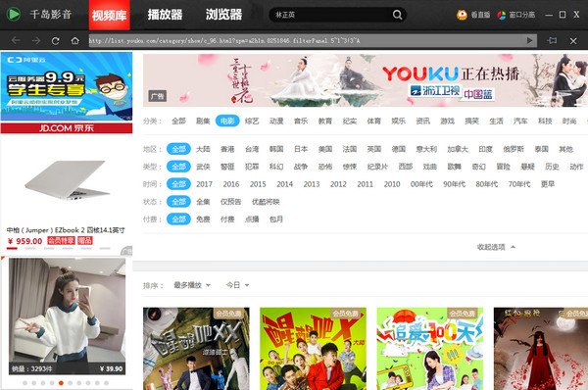588x390 pixels.
Task: Switch to the 浏览器 tab
Action: pos(223,15)
